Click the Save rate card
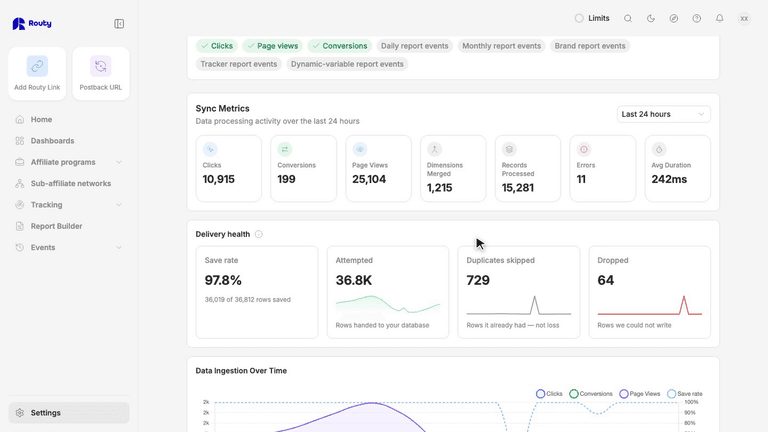Image resolution: width=768 pixels, height=432 pixels. coord(257,292)
